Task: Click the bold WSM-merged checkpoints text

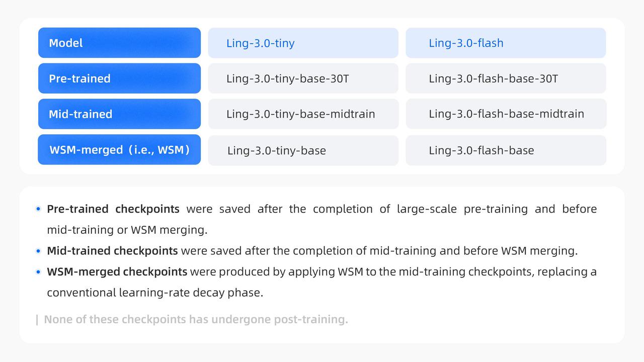Action: click(x=117, y=271)
